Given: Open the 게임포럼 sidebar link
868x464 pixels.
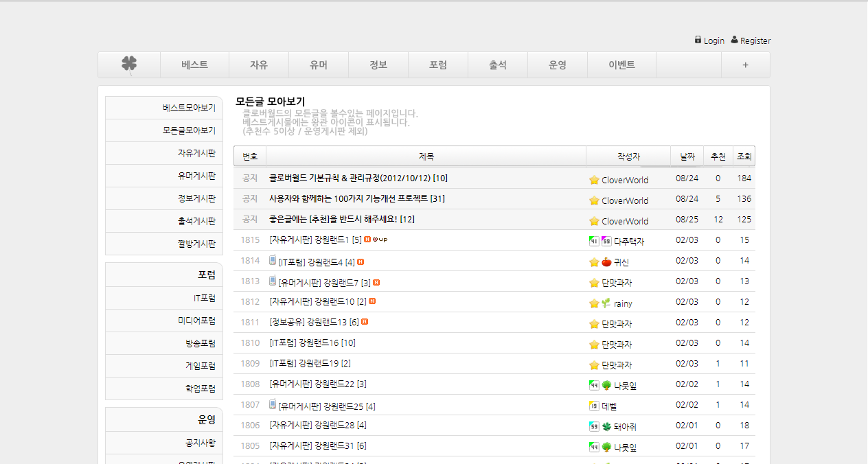Looking at the screenshot, I should [200, 366].
